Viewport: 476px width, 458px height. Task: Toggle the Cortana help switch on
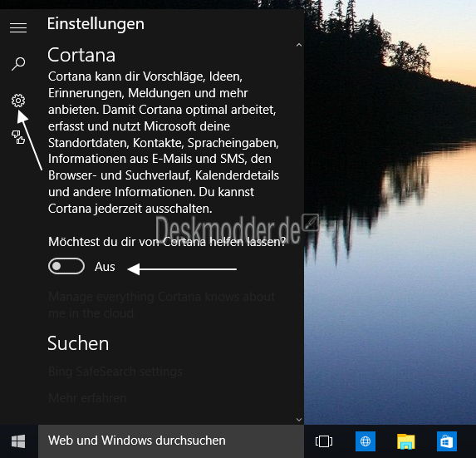click(x=66, y=266)
